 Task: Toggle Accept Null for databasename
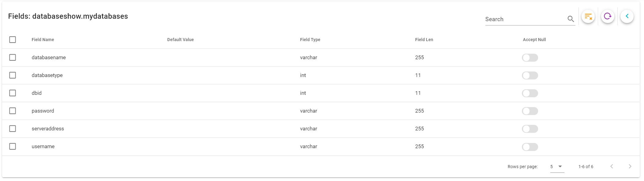[x=530, y=58]
